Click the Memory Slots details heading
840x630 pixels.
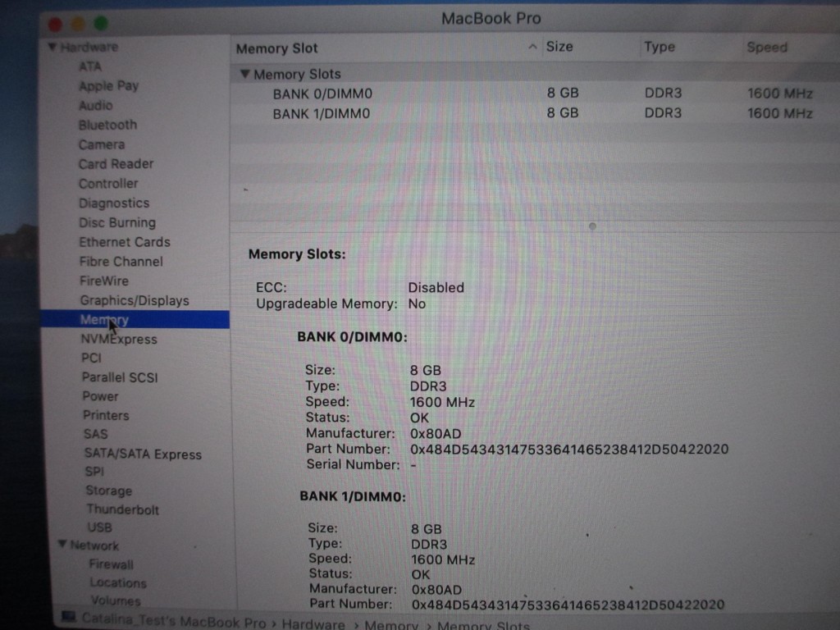pos(297,254)
